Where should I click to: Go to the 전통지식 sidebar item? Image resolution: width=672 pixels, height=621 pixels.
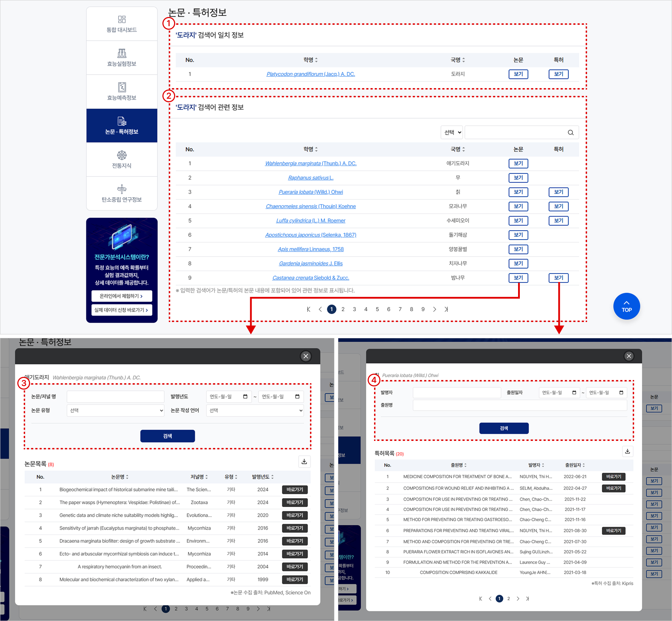122,160
